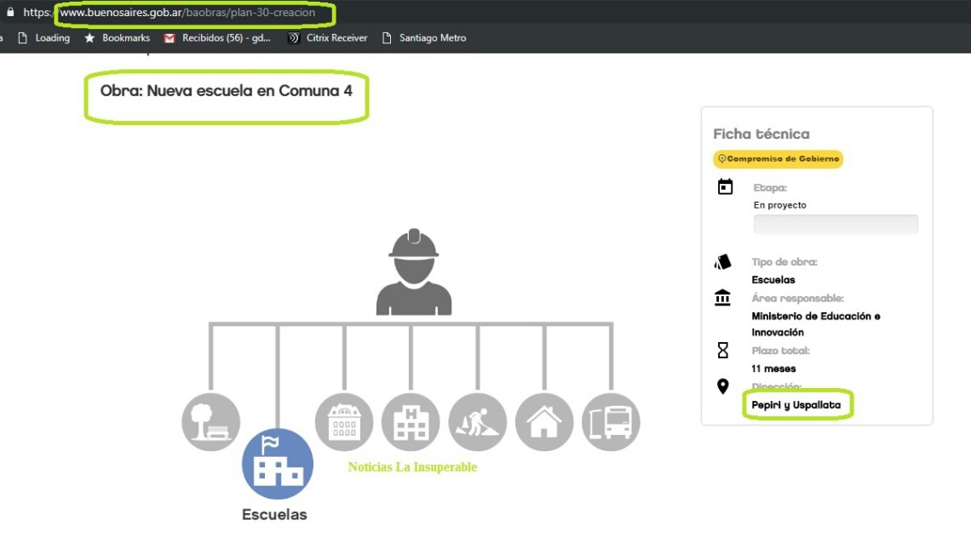The width and height of the screenshot is (971, 560).
Task: Select the blue Escuelas school icon
Action: click(x=278, y=464)
